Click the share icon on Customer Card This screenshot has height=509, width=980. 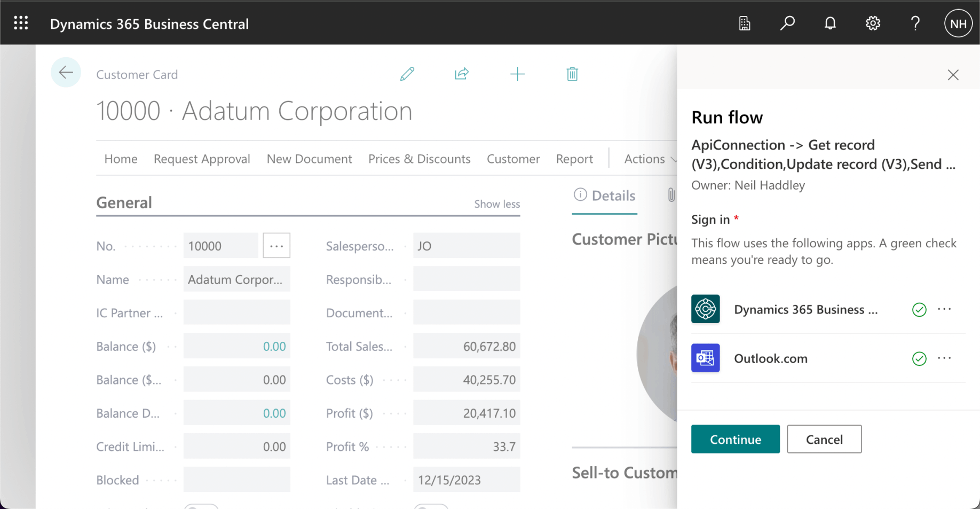pyautogui.click(x=462, y=74)
